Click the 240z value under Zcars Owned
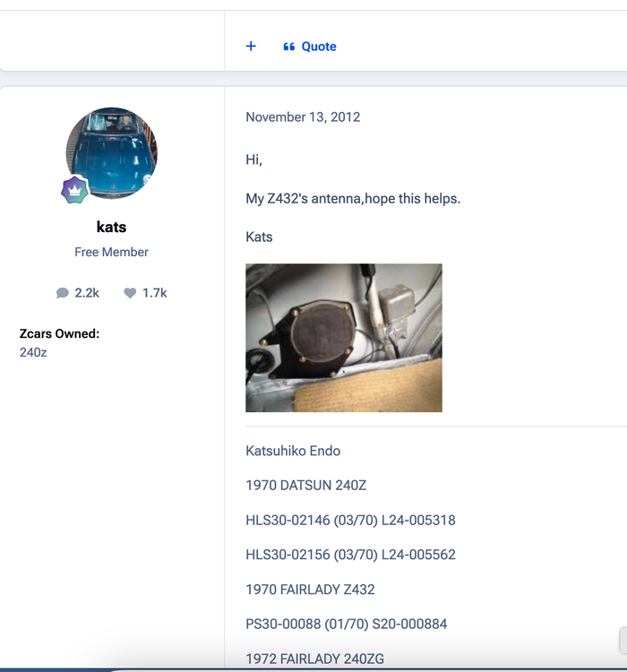Screen dimensions: 627x672 coord(32,352)
